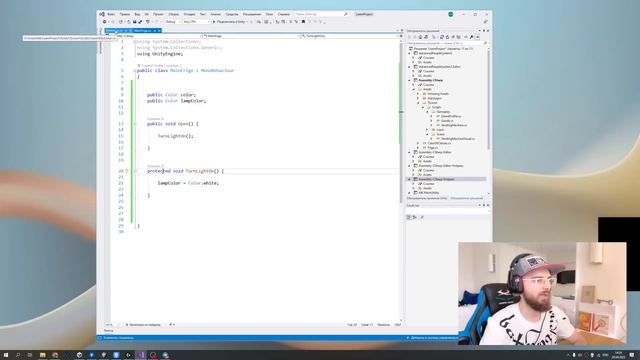Viewport: 640px width, 360px height.
Task: Select the Assembly-CSharp-Editor-firstpass project node
Action: (441, 166)
